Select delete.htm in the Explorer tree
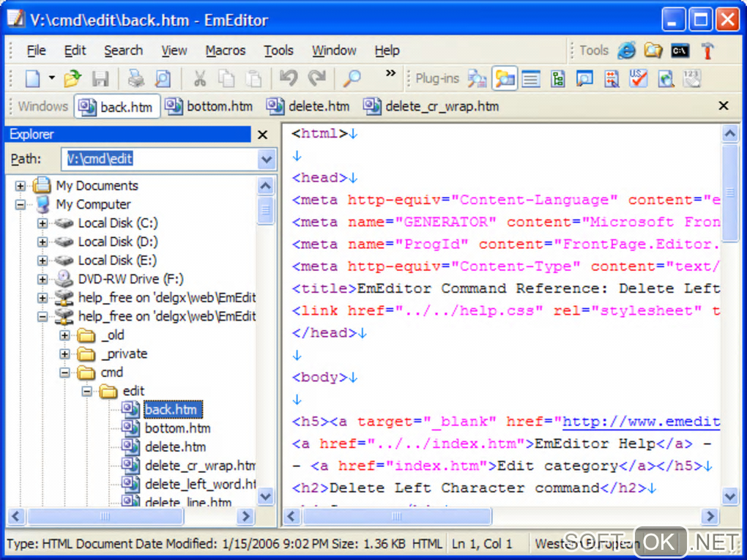The height and width of the screenshot is (560, 747). tap(175, 447)
